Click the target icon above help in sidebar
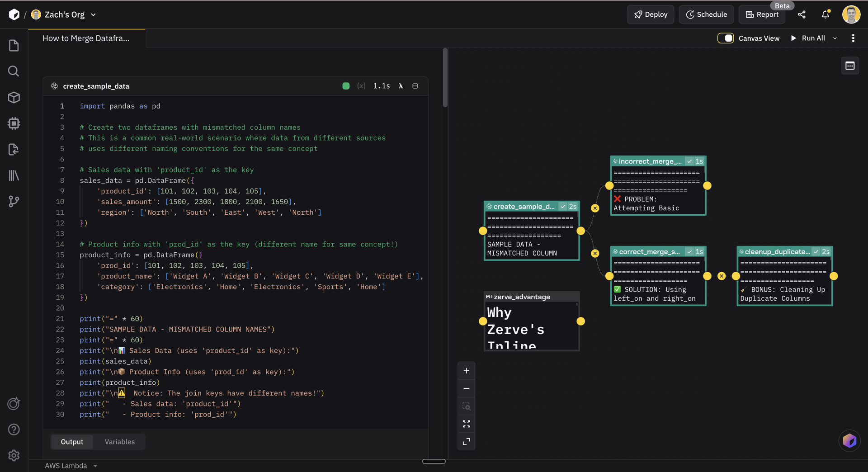Screen dimensions: 868x472 [x=14, y=404]
